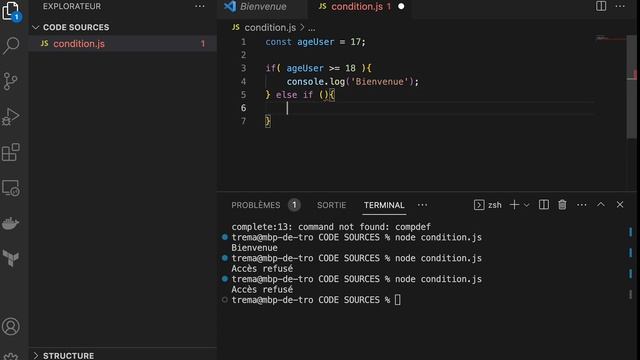The height and width of the screenshot is (360, 640).
Task: Split the terminal panel
Action: (x=544, y=204)
